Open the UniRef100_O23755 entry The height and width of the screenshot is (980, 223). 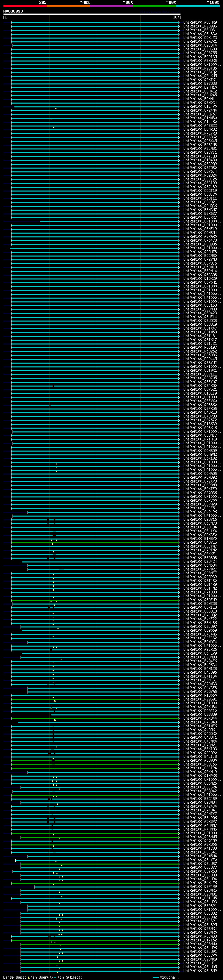pos(200,53)
